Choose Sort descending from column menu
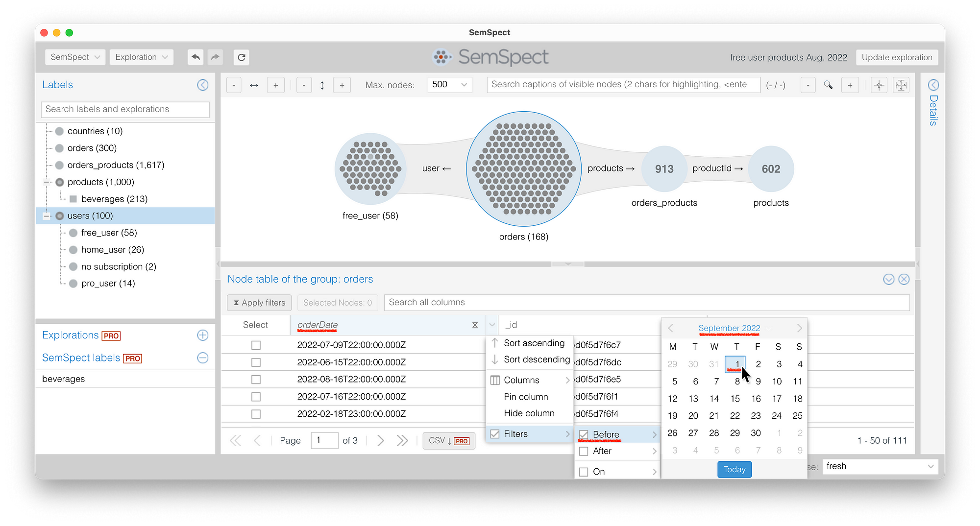Image resolution: width=980 pixels, height=526 pixels. coord(530,359)
